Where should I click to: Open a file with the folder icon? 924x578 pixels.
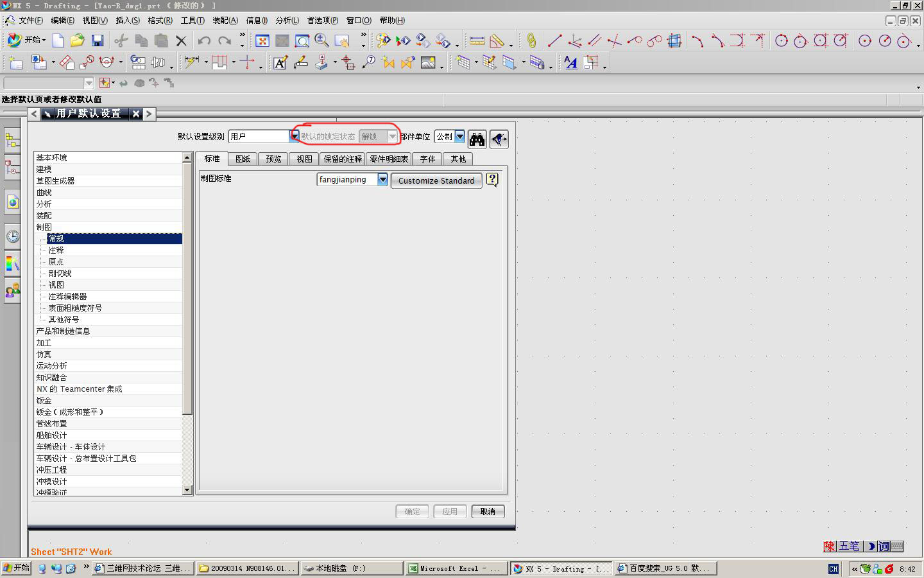(x=78, y=41)
